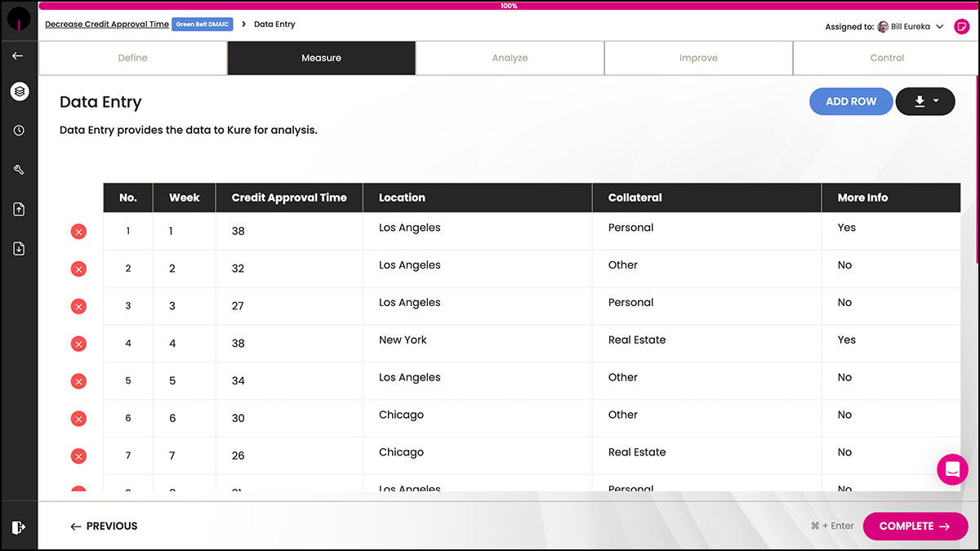Viewport: 980px width, 551px height.
Task: Click the download file icon in sidebar
Action: (19, 248)
